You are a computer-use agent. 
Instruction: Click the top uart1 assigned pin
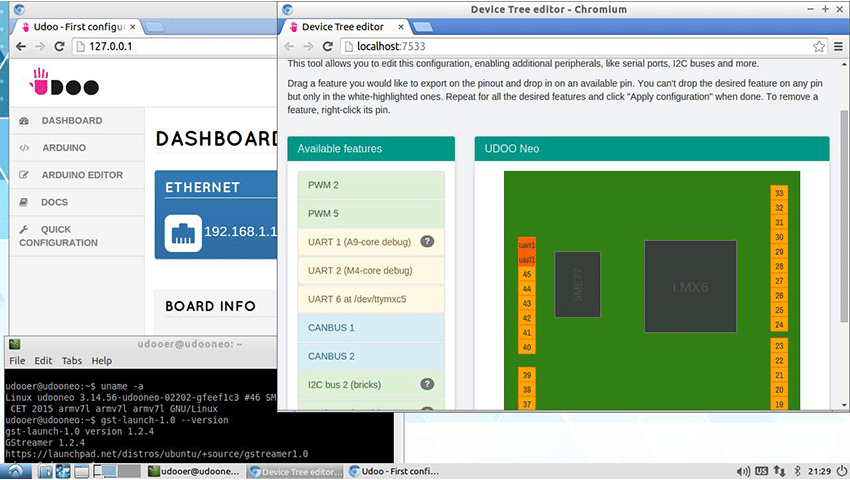click(527, 245)
